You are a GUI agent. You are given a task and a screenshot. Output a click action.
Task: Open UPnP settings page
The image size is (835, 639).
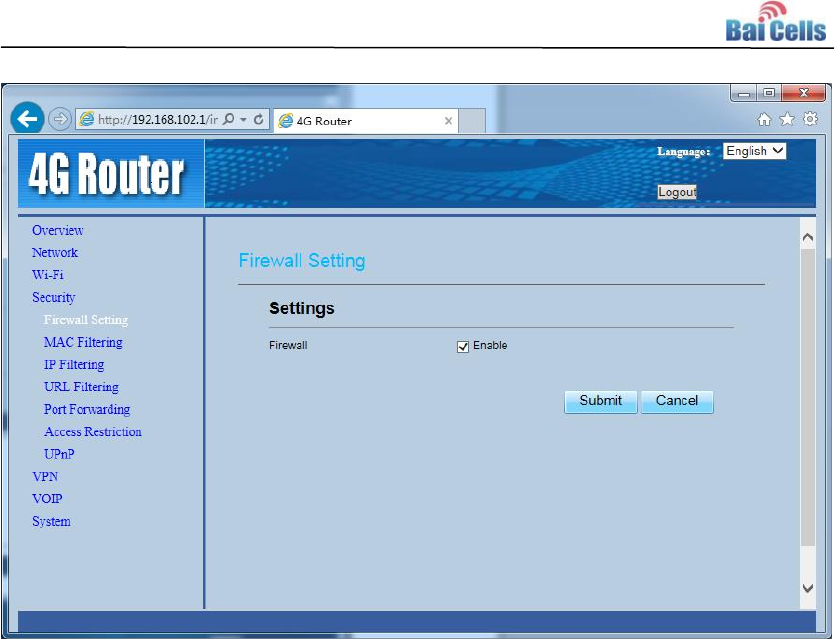pos(59,454)
